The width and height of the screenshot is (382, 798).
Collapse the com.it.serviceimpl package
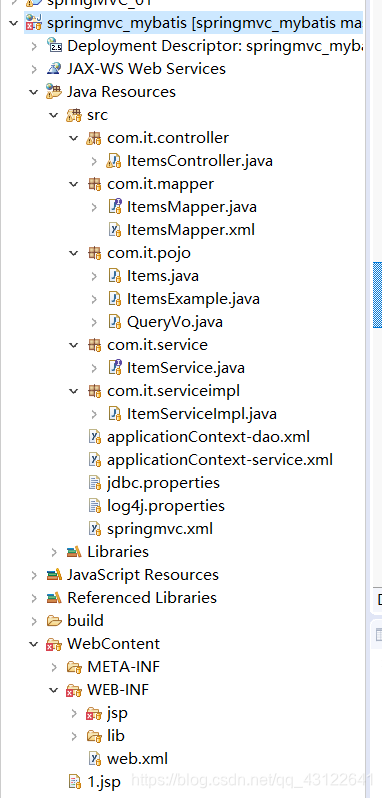pyautogui.click(x=74, y=390)
